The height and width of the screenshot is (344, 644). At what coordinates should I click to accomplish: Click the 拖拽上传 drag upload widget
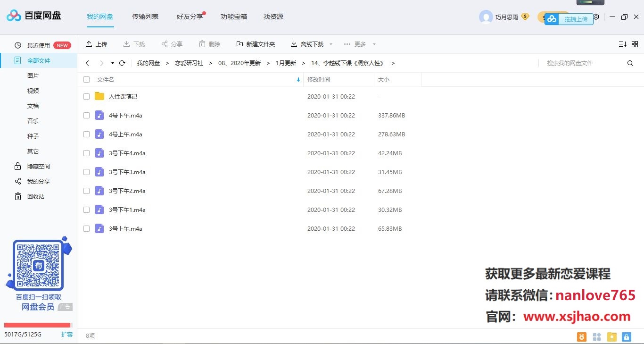click(569, 19)
